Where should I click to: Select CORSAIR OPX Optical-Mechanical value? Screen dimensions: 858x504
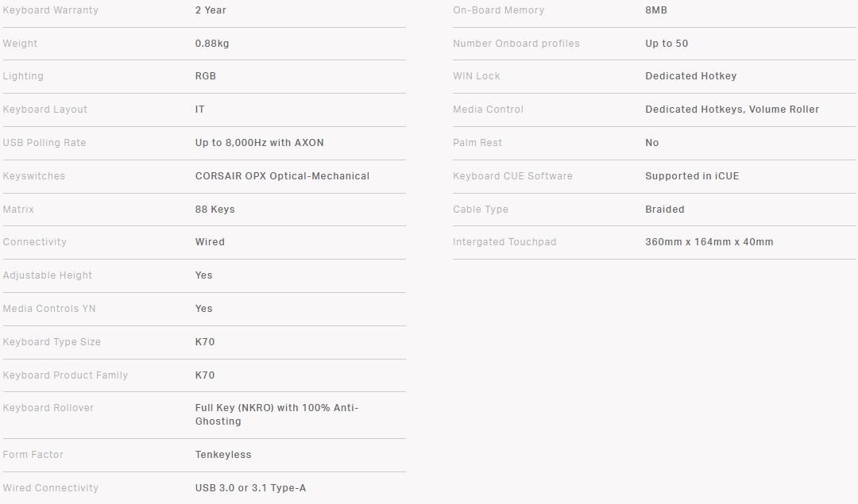282,176
